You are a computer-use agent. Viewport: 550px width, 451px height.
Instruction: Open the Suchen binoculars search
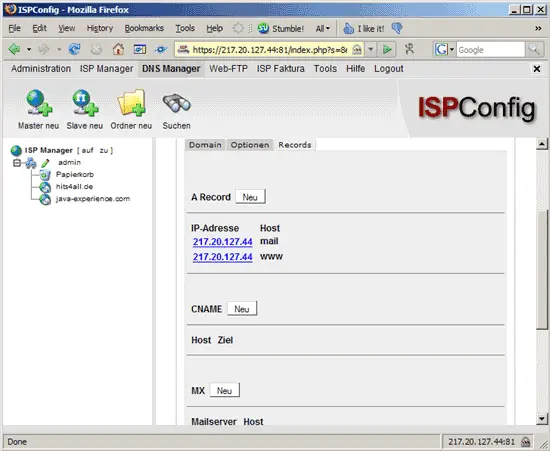[x=176, y=103]
